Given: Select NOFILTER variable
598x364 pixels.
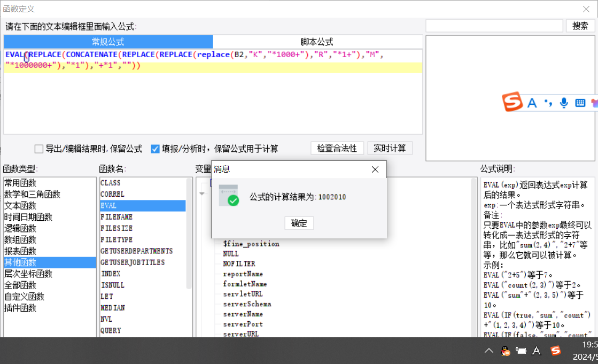Looking at the screenshot, I should [x=239, y=264].
